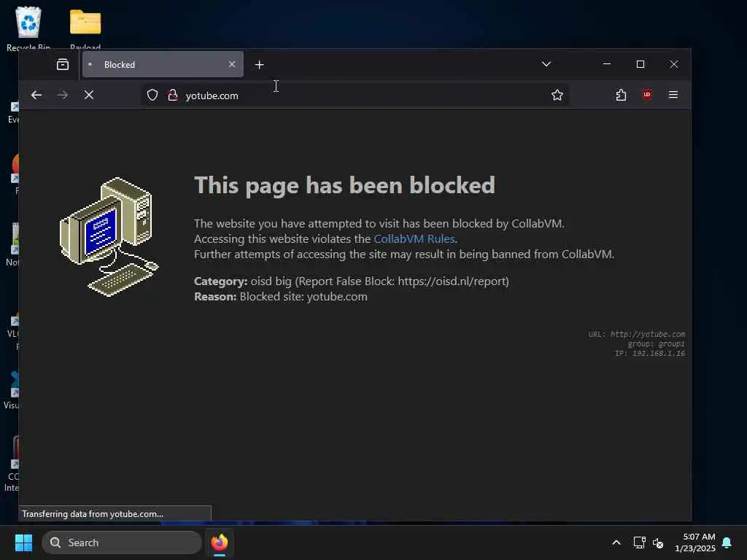The image size is (747, 560).
Task: Open the uBlock Origin extension icon
Action: tap(647, 95)
